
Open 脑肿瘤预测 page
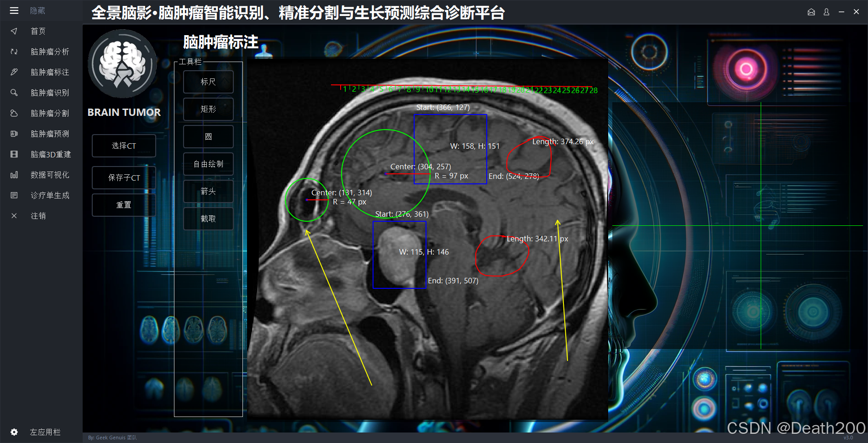pos(50,134)
